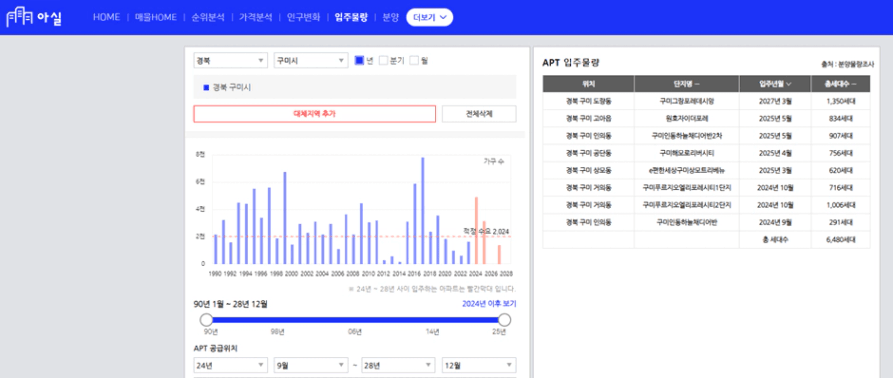Viewport: 893px width, 378px height.
Task: Go to 가격분석 menu
Action: 255,18
